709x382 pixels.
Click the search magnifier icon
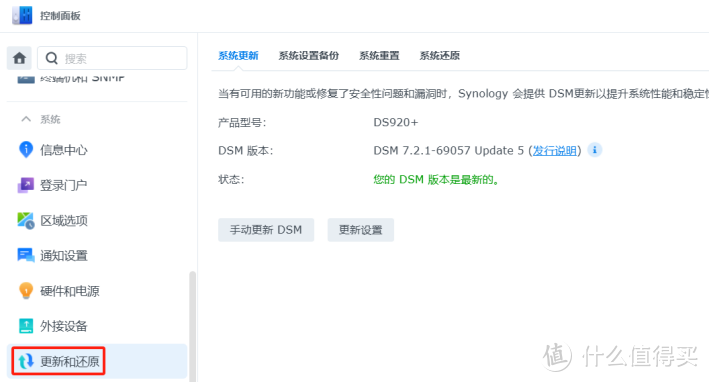(52, 58)
